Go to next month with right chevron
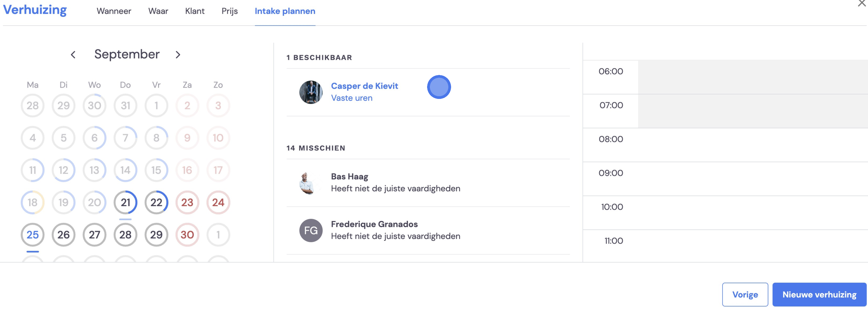 (178, 55)
